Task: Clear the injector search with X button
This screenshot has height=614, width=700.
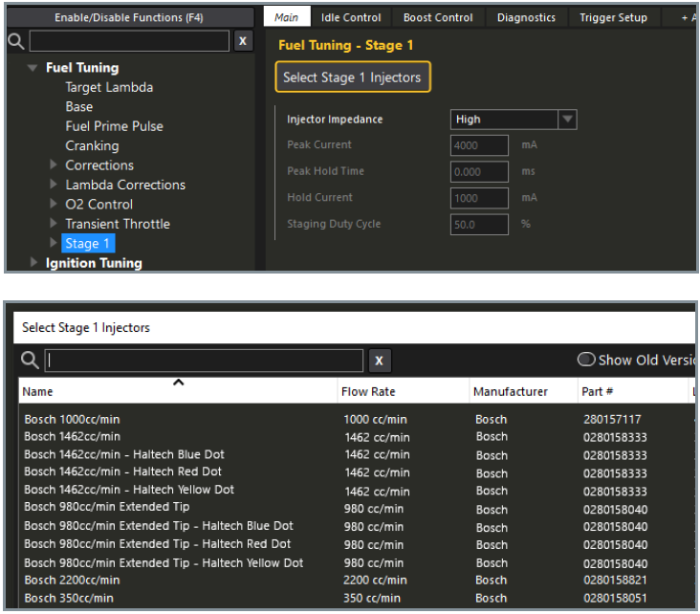Action: (x=379, y=361)
